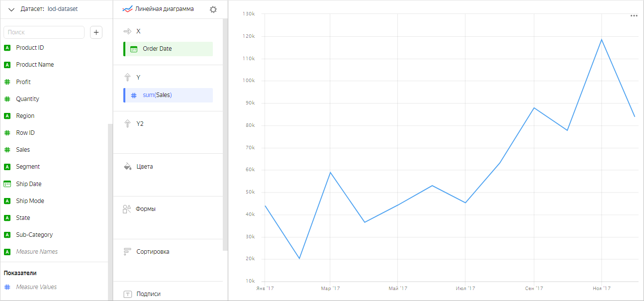Click the X axis arrow icon
Screen dimensions: 644x301
point(127,31)
